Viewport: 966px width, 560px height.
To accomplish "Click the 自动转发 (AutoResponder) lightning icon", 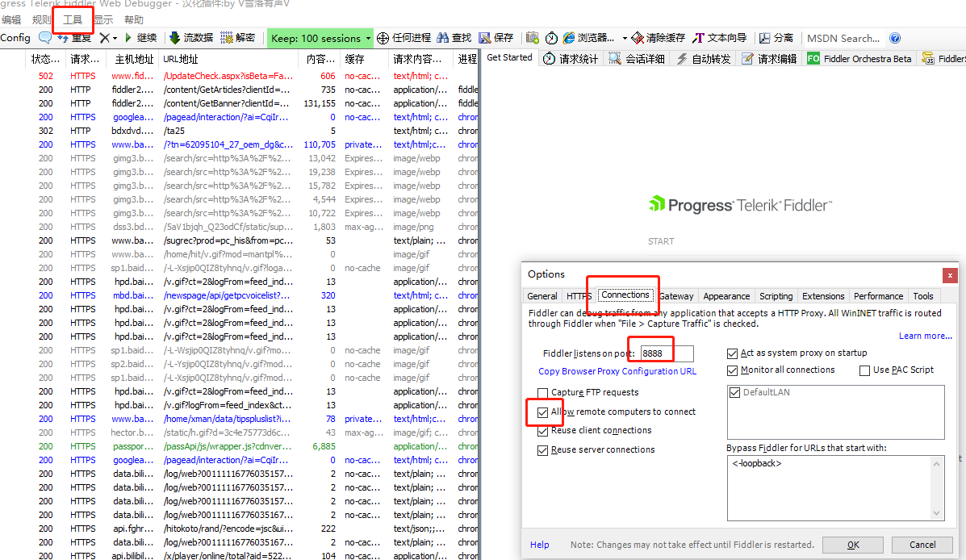I will click(x=681, y=59).
